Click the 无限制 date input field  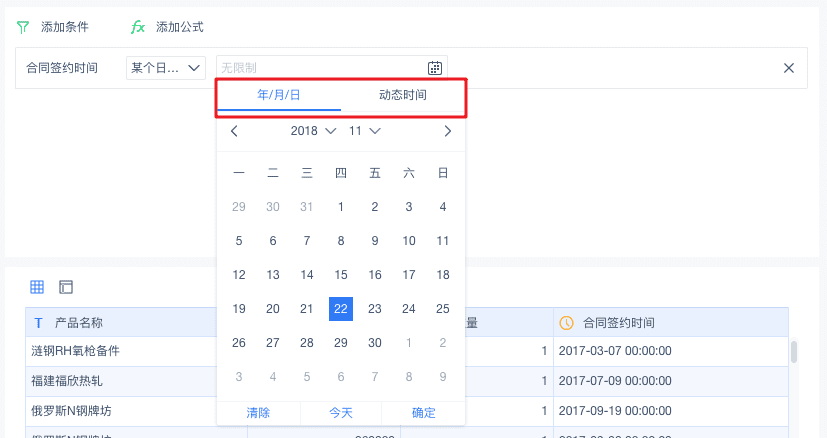click(320, 68)
